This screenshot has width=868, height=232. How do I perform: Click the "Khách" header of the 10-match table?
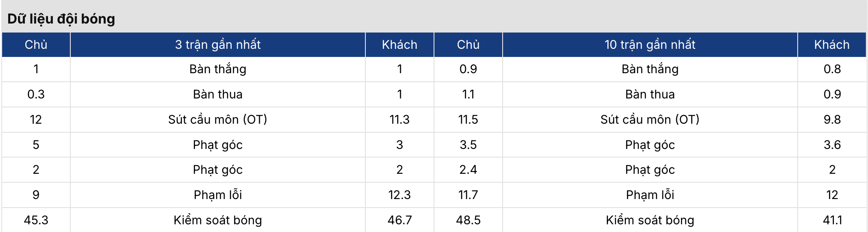(x=832, y=45)
